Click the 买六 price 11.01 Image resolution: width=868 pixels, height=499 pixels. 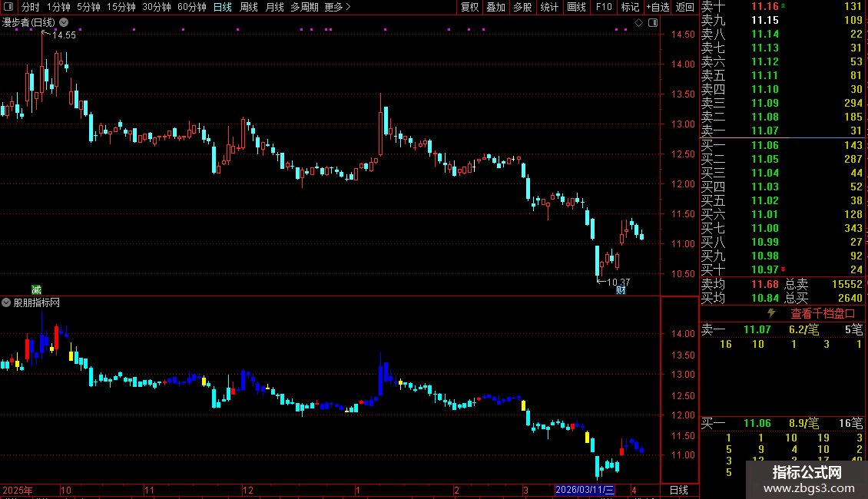[764, 214]
